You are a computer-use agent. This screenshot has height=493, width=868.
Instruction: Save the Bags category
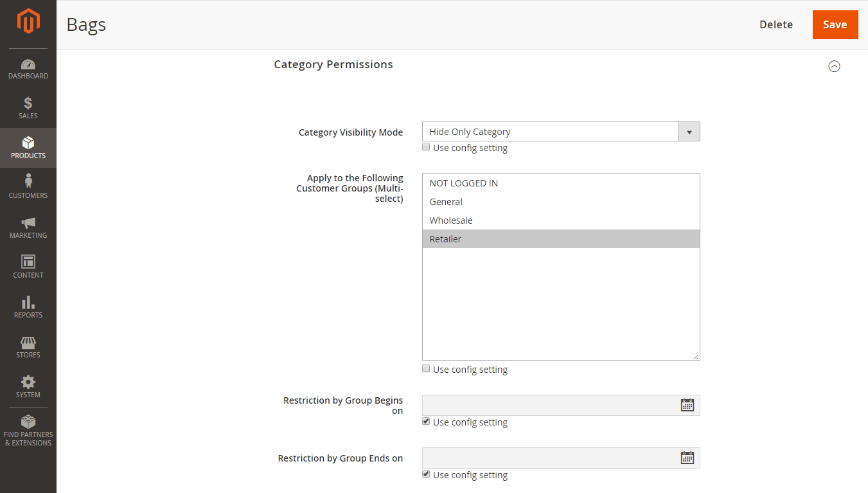[835, 24]
